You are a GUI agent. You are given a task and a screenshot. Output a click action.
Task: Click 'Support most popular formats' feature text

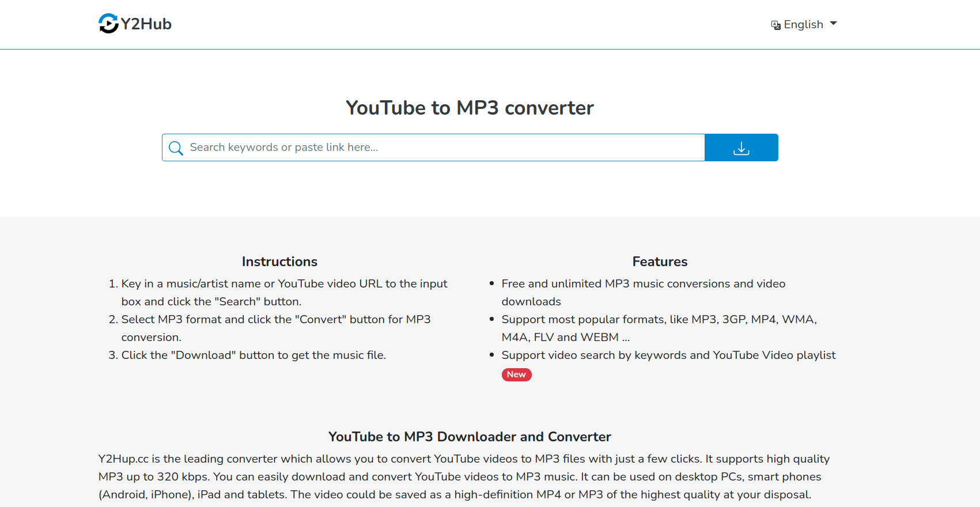click(x=659, y=328)
